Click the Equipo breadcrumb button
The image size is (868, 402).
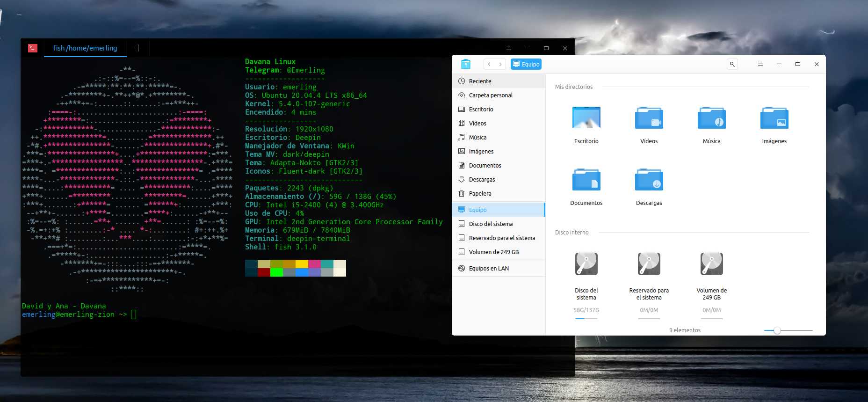pyautogui.click(x=526, y=64)
